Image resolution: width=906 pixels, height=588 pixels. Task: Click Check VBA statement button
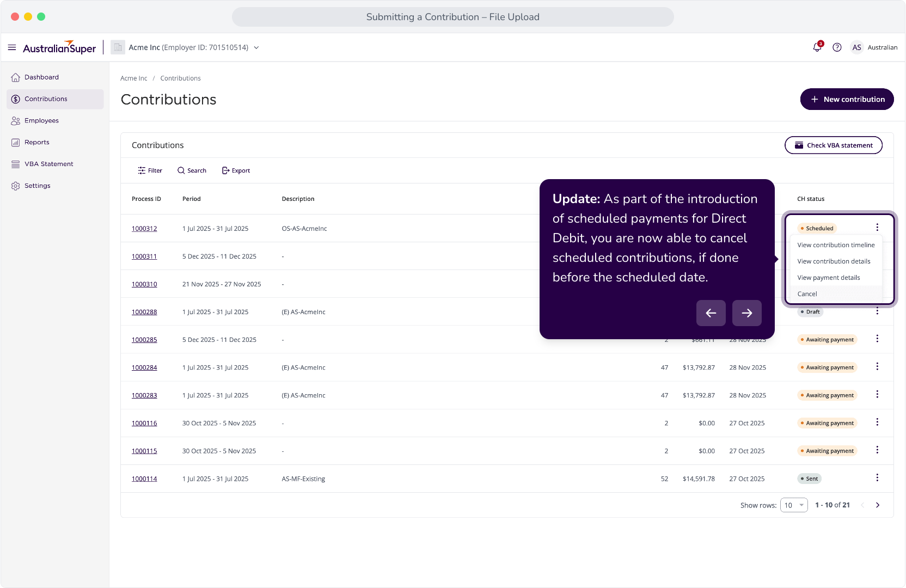point(833,145)
